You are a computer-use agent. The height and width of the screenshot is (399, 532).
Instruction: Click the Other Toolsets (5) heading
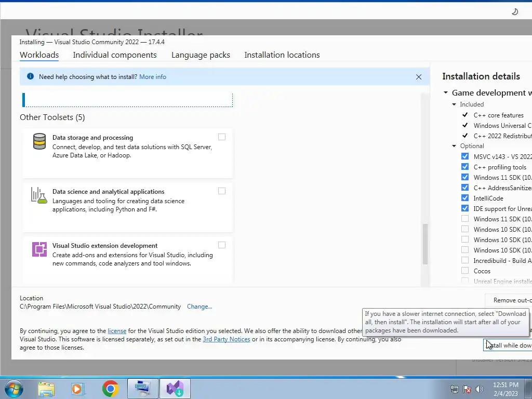pos(52,117)
